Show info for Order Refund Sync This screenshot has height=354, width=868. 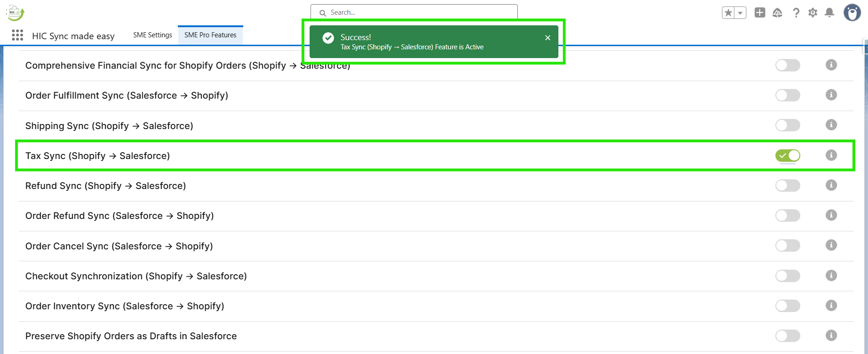831,215
